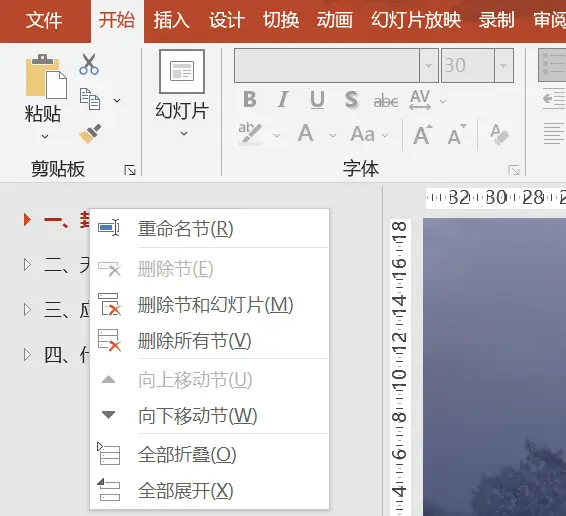The width and height of the screenshot is (566, 516).
Task: Toggle Italic formatting
Action: tap(283, 99)
